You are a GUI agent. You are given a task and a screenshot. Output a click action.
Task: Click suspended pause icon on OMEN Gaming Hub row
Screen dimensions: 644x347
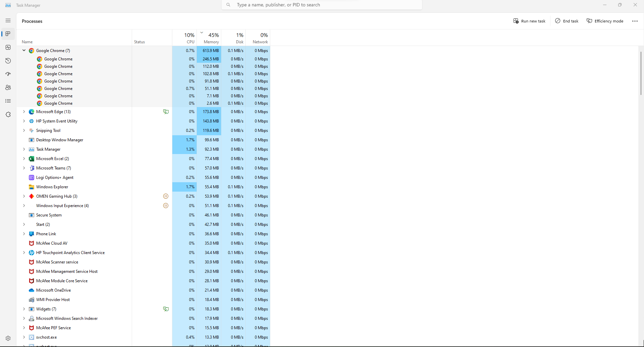click(166, 196)
